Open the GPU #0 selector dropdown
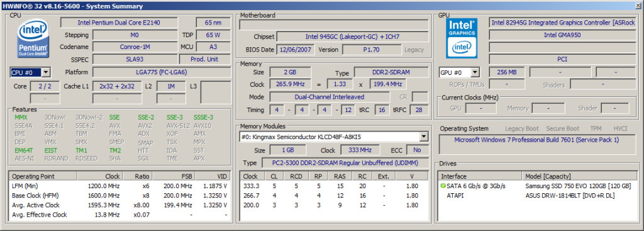Screen dimensions: 644x231 pos(475,73)
